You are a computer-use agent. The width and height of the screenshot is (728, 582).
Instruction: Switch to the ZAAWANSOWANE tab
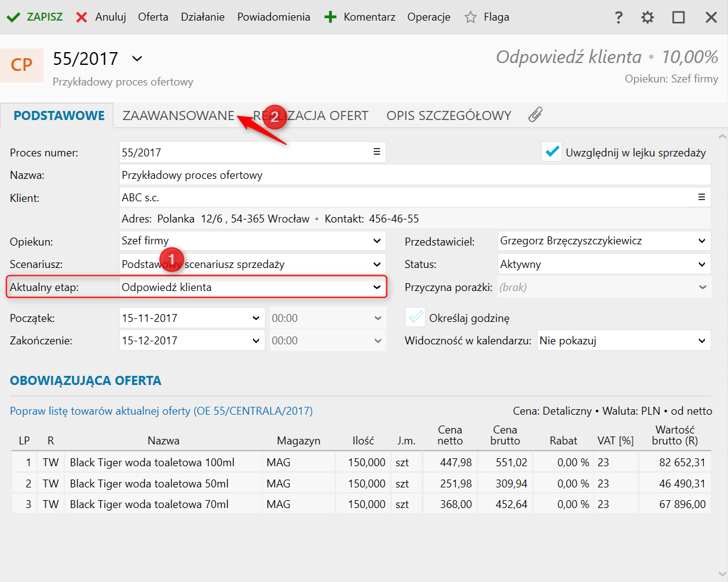(178, 115)
